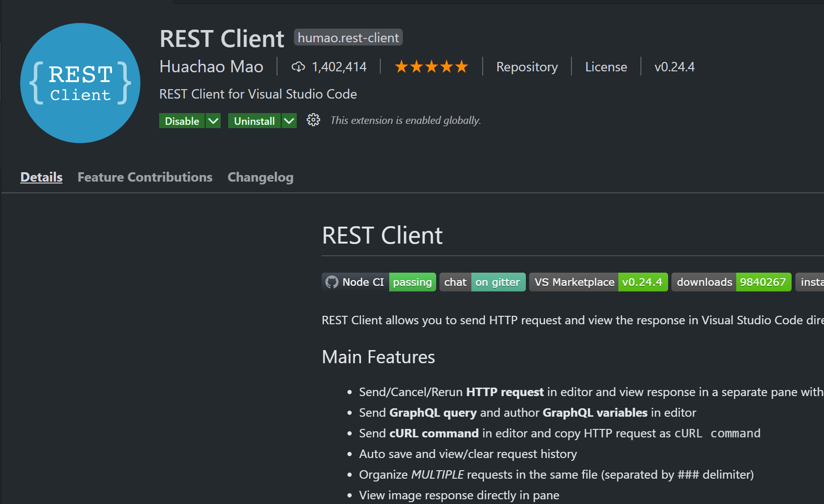Open the Changelog tab
Image resolution: width=824 pixels, height=504 pixels.
click(x=260, y=177)
